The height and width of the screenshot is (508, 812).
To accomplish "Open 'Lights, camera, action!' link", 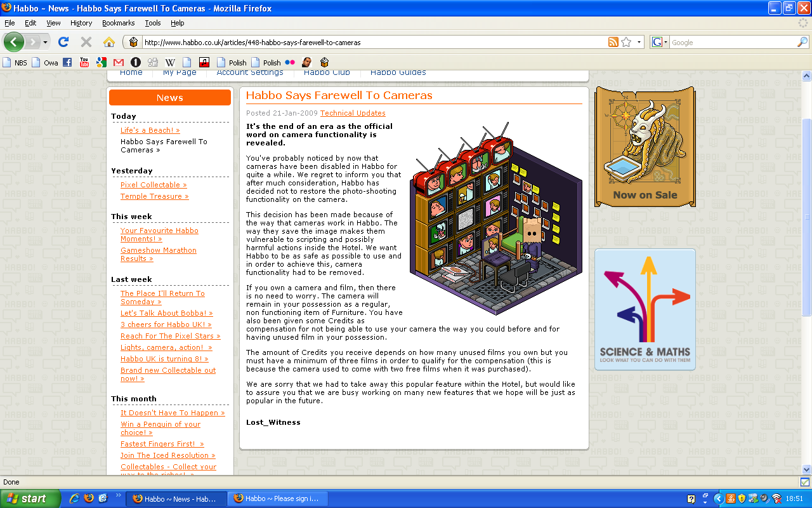I will tap(166, 347).
